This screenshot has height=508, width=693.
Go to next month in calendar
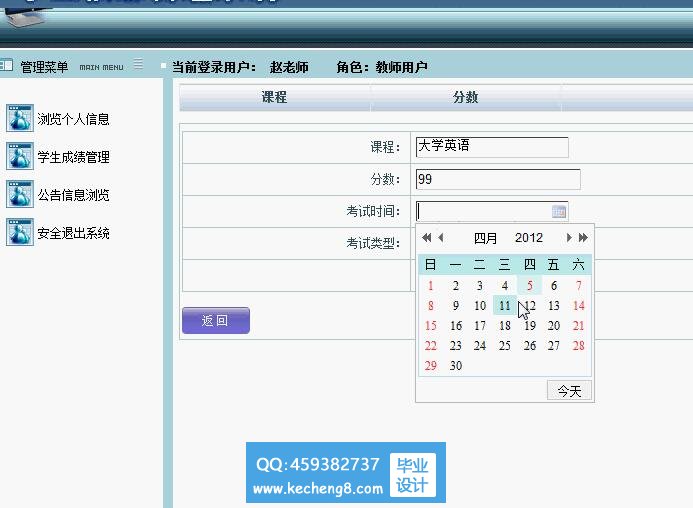pos(569,238)
